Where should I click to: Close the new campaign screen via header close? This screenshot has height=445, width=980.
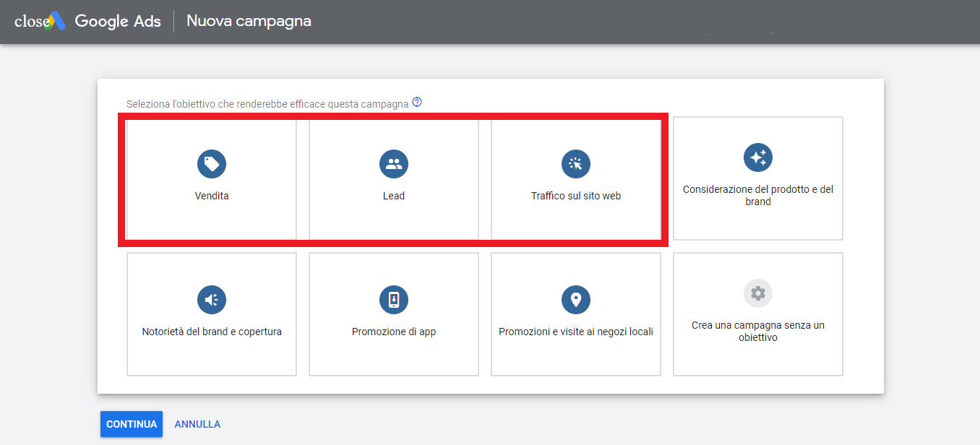(x=29, y=22)
